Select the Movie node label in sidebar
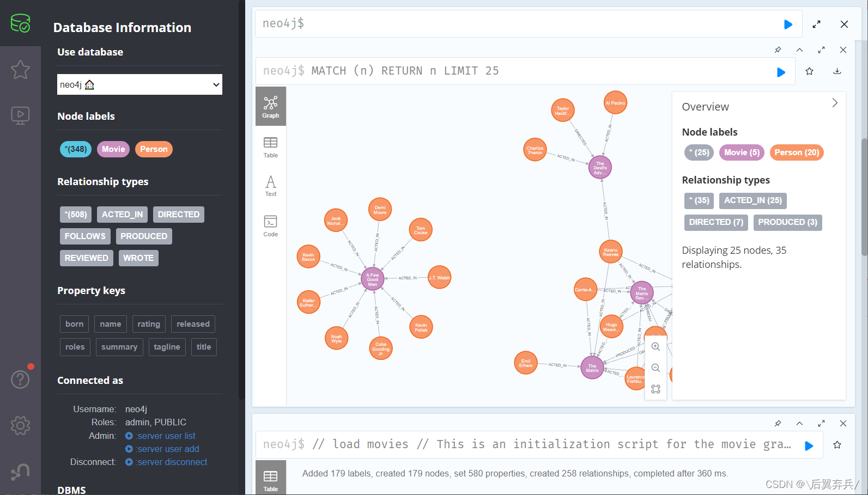 click(x=113, y=149)
